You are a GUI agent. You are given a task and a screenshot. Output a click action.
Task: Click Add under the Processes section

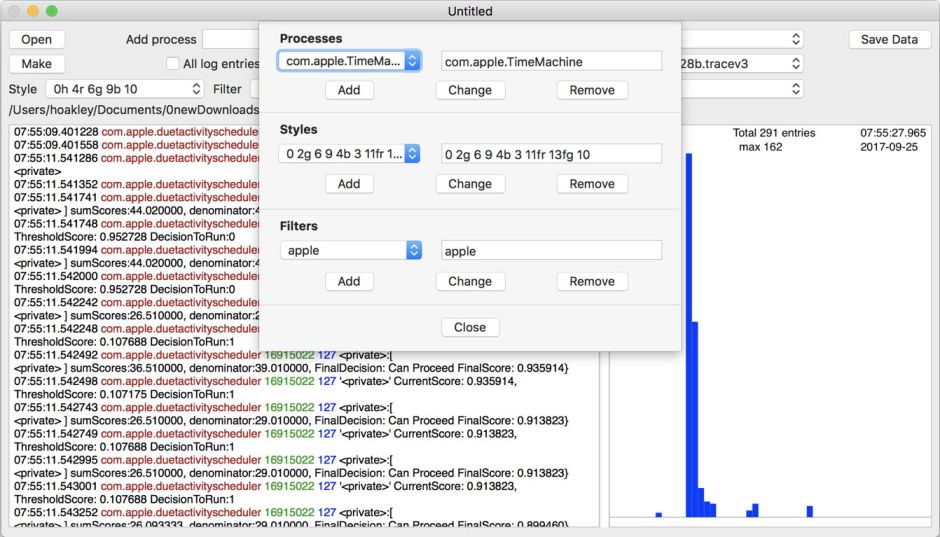click(349, 90)
